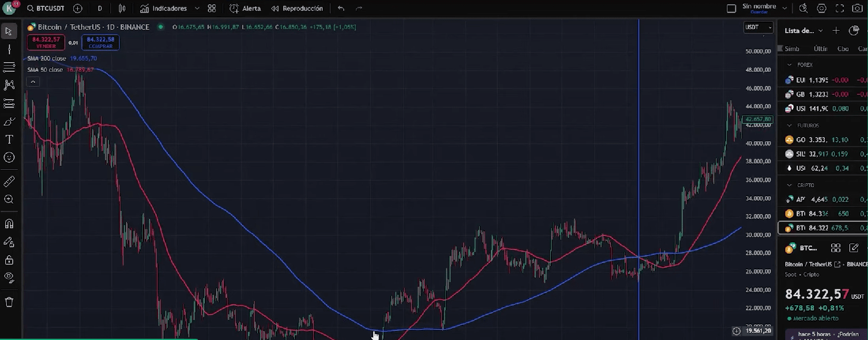Open the user profile avatar menu
This screenshot has height=340, width=868.
10,8
